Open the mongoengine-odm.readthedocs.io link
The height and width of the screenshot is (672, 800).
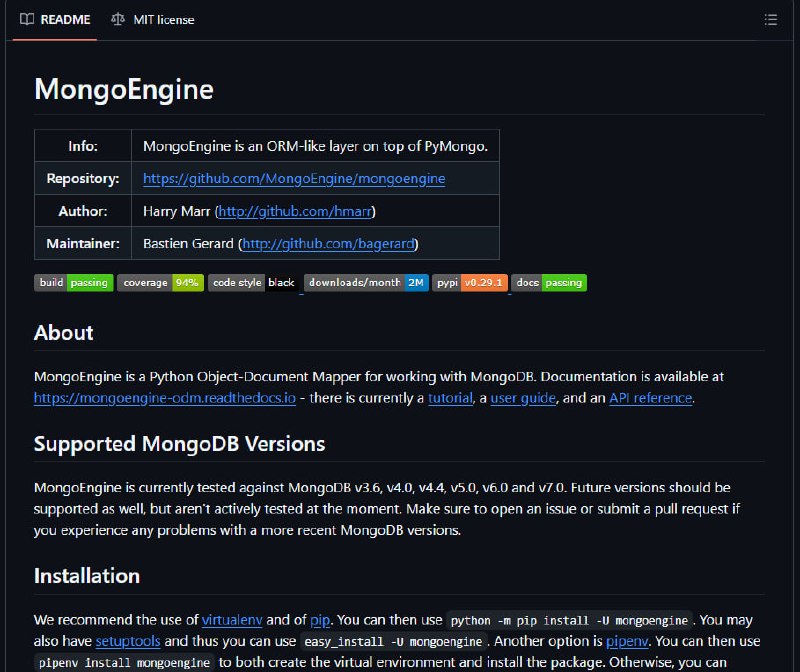[165, 398]
